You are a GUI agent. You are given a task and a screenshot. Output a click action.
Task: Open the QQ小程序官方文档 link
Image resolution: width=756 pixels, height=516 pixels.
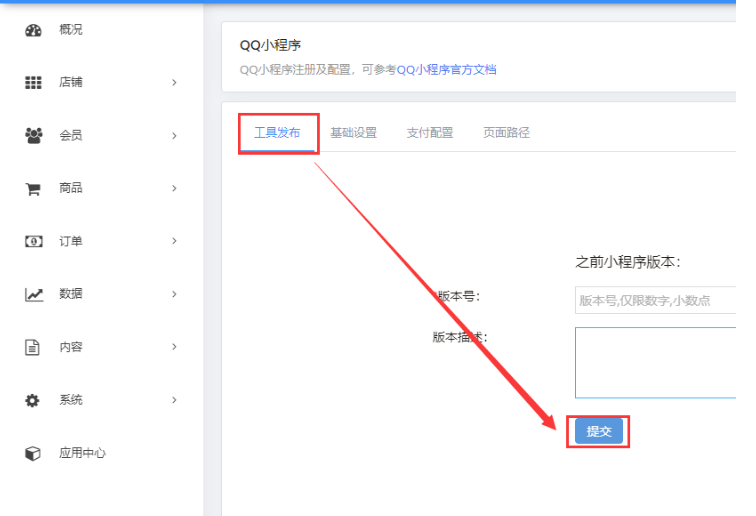(x=446, y=70)
